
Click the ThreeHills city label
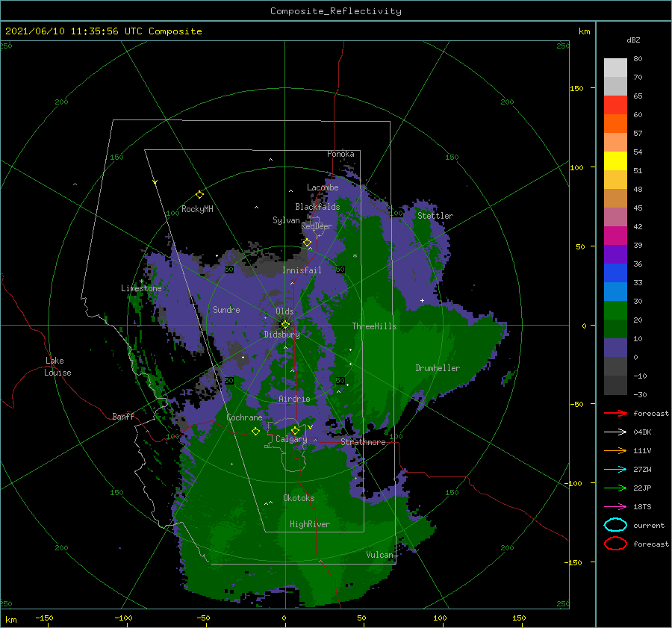374,326
